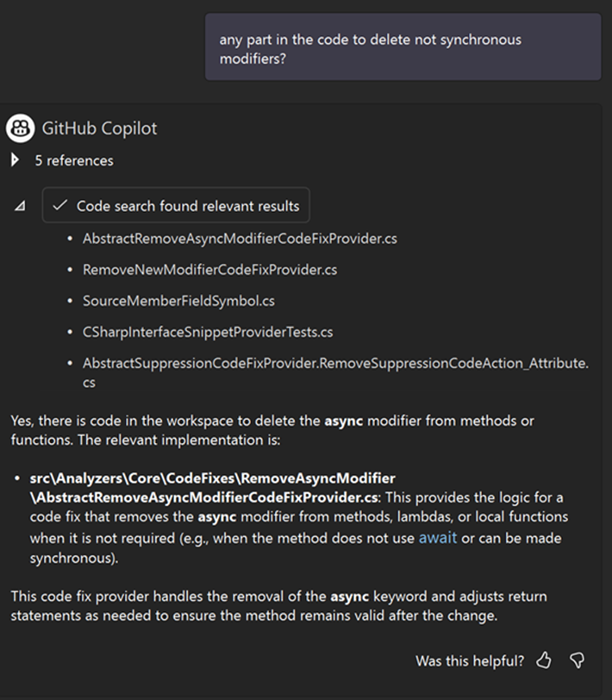Click the Code search found relevant results box
This screenshot has width=612, height=700.
(x=176, y=205)
